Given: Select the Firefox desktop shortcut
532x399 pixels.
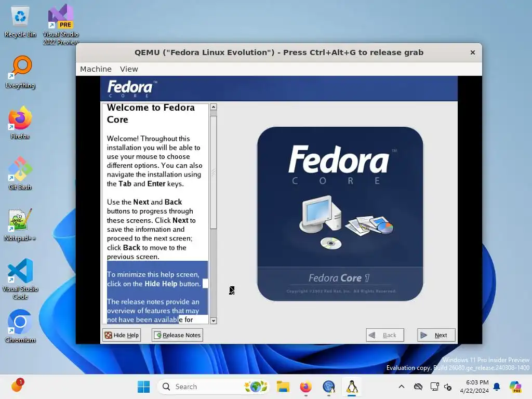Looking at the screenshot, I should tap(20, 123).
